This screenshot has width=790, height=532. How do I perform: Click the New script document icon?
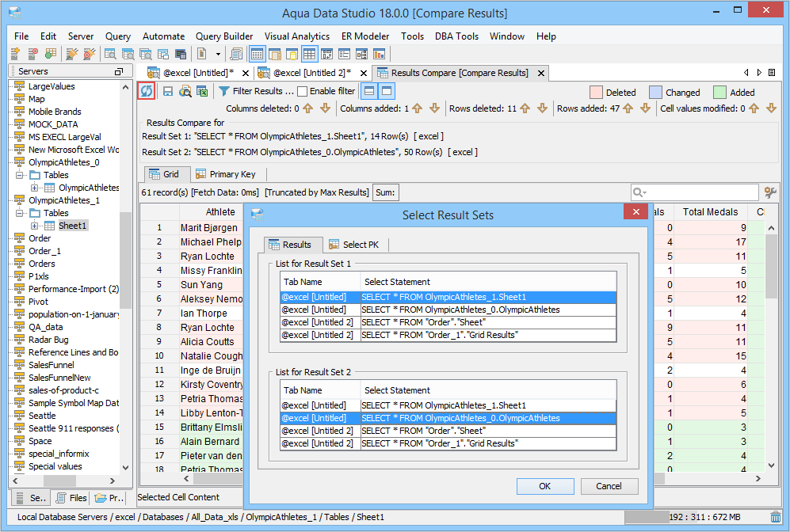(x=202, y=54)
